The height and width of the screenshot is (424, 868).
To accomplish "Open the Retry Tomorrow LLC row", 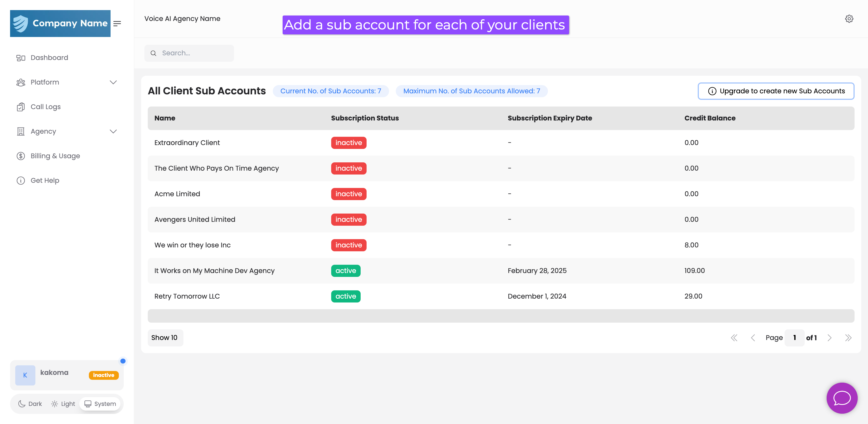I will coord(187,296).
